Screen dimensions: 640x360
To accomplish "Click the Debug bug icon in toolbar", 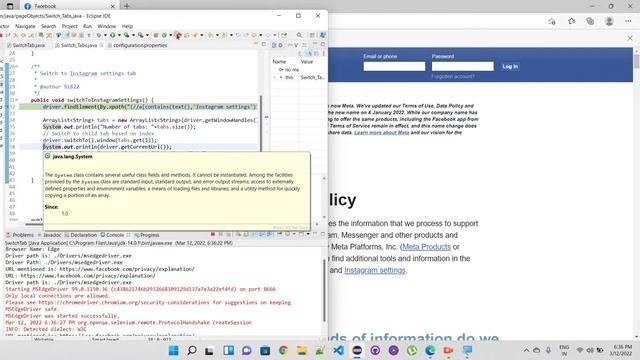I will (98, 36).
